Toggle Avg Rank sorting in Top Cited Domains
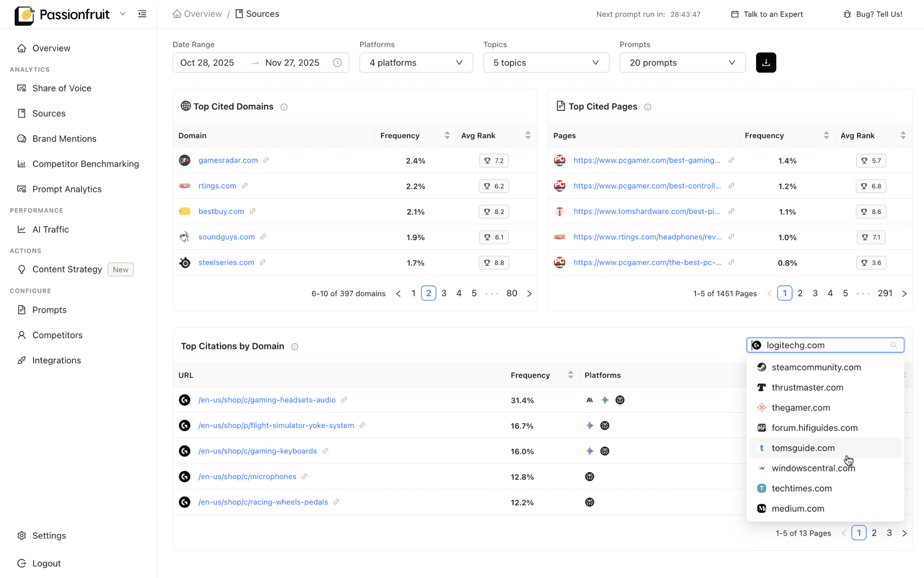The height and width of the screenshot is (578, 924). click(x=528, y=135)
